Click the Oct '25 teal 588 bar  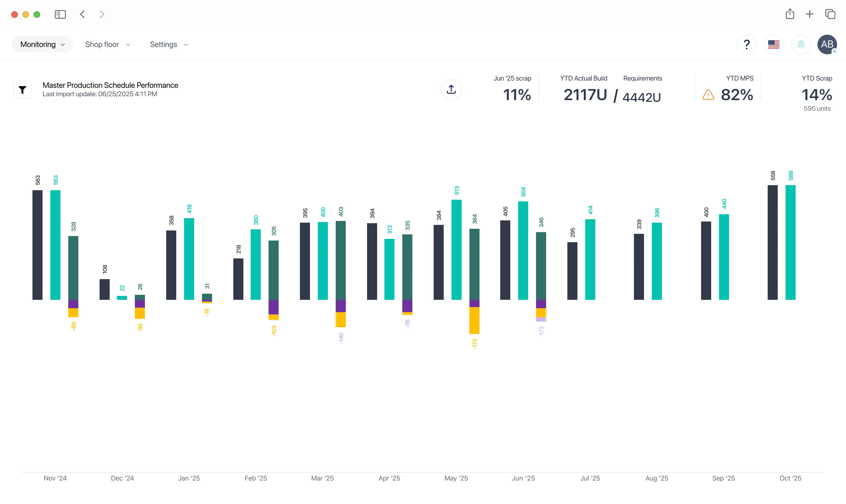click(790, 242)
